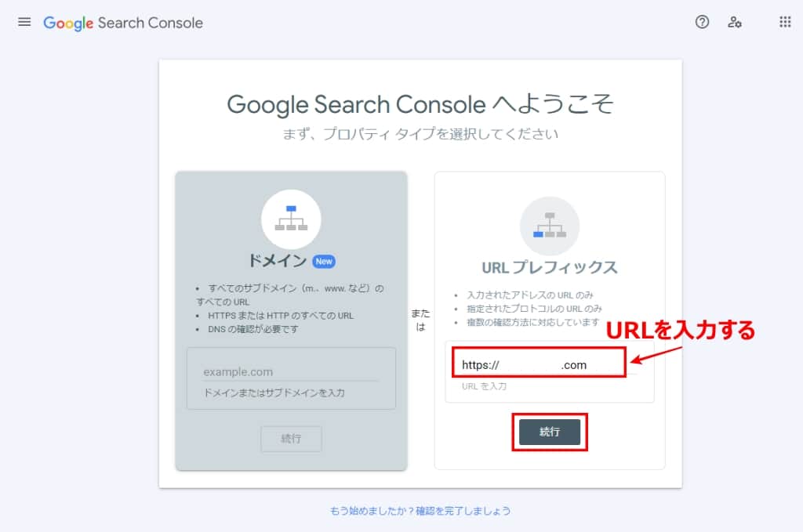
Task: Open the help question mark icon
Action: pos(702,22)
